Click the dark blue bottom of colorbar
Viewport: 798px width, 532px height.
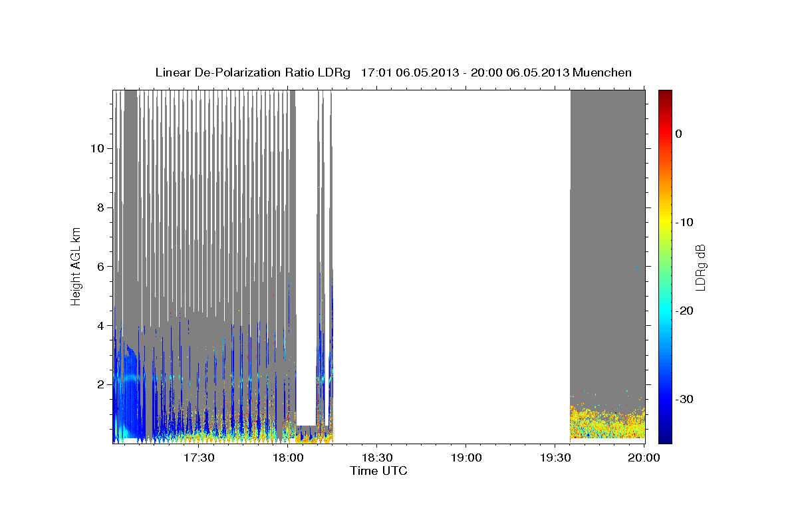click(664, 436)
